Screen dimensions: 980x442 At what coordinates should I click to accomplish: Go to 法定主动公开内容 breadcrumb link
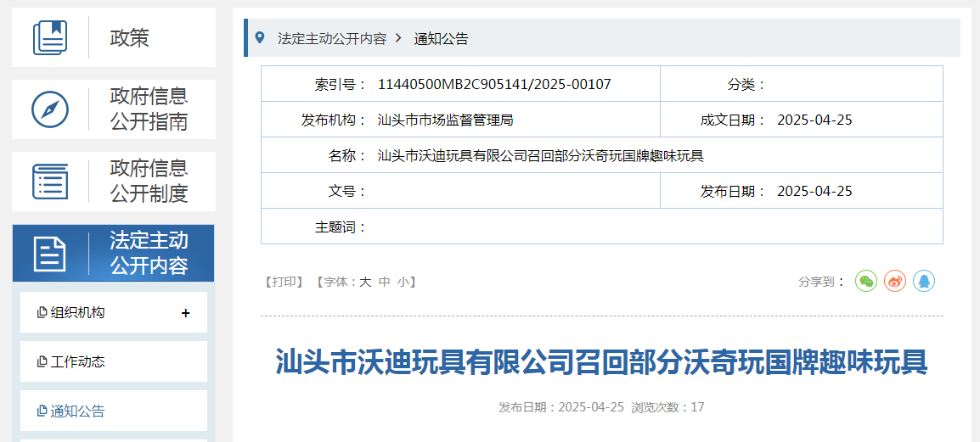[332, 39]
